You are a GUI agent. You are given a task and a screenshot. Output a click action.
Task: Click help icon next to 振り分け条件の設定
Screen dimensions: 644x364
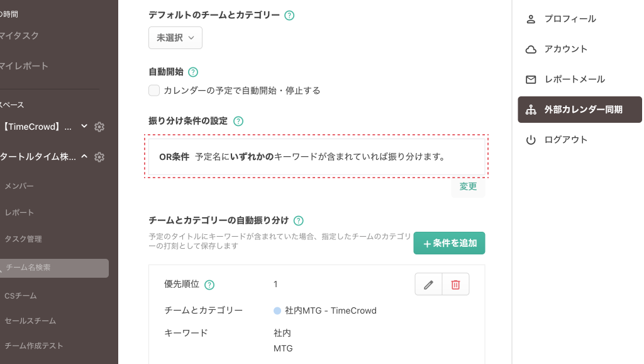[238, 121]
